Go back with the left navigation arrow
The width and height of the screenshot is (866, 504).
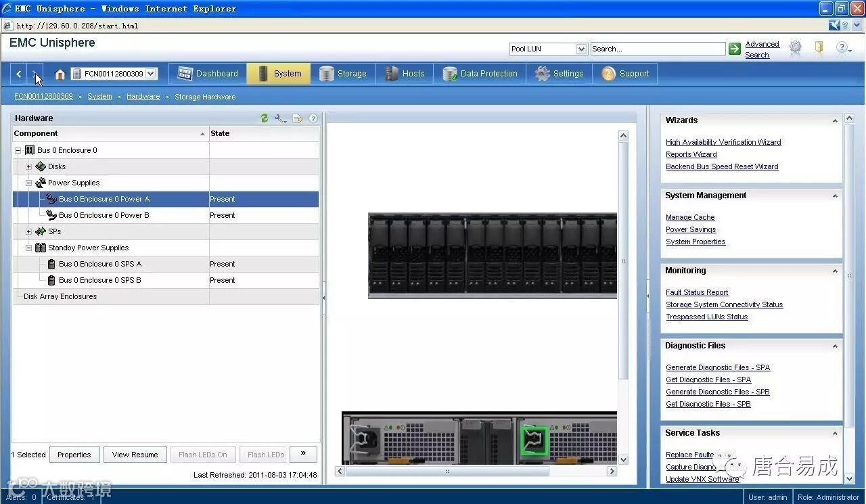[x=19, y=74]
